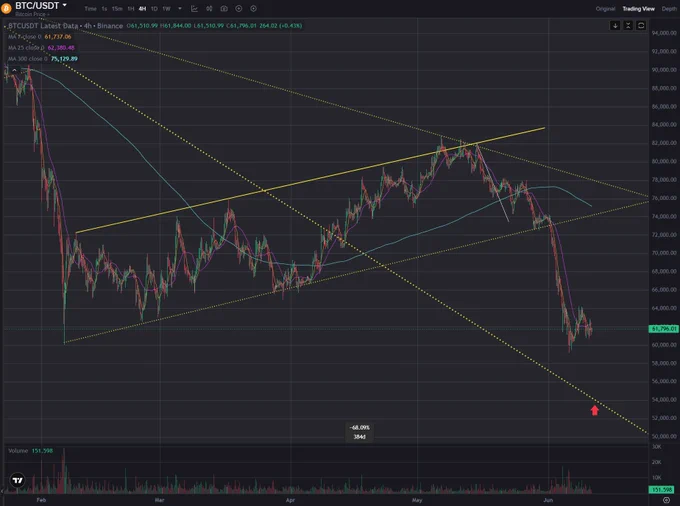Select the MA 300 close indicator legend

43,59
